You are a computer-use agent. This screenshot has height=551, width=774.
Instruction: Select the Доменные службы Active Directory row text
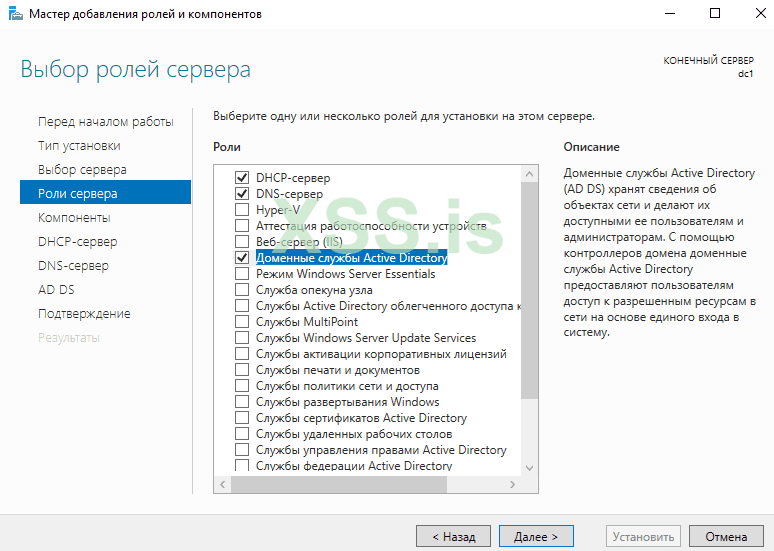351,258
